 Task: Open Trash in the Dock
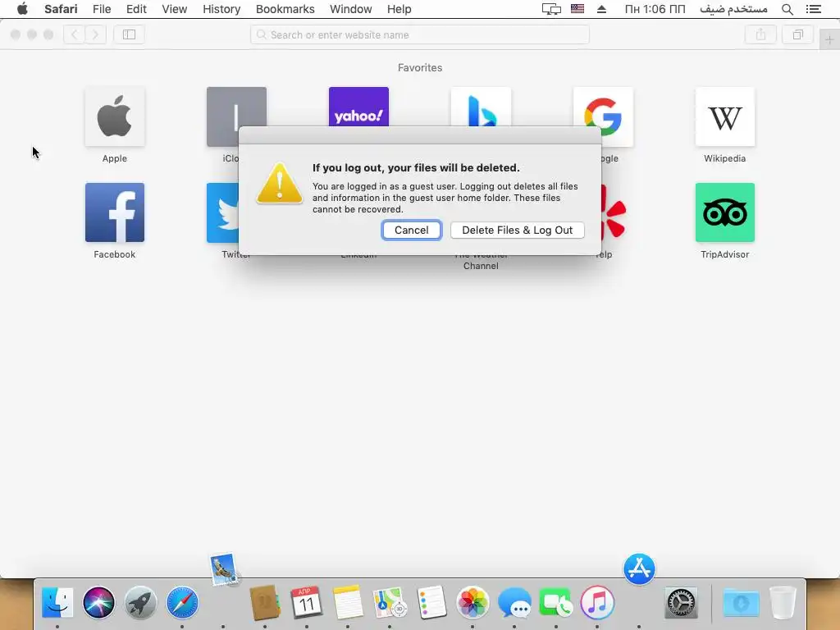[783, 602]
